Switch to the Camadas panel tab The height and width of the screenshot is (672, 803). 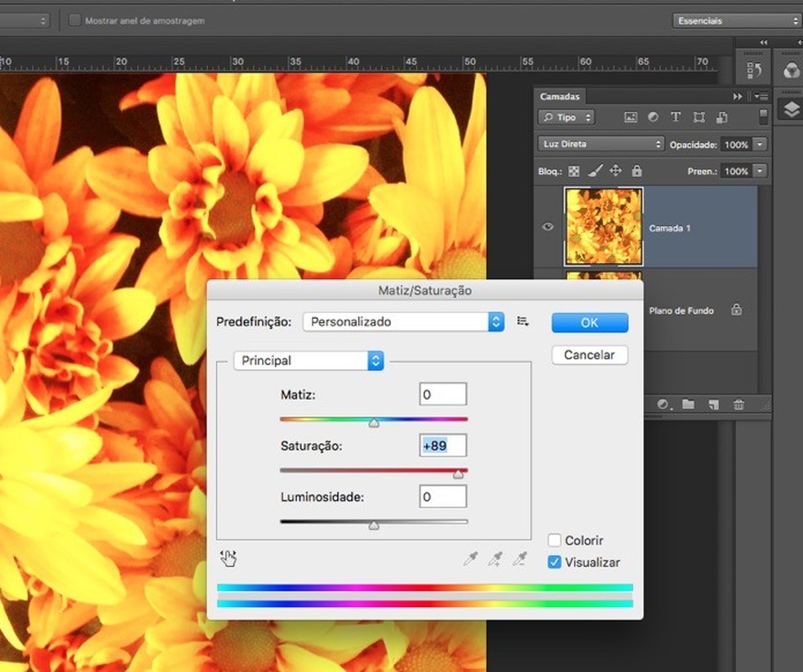pyautogui.click(x=560, y=96)
